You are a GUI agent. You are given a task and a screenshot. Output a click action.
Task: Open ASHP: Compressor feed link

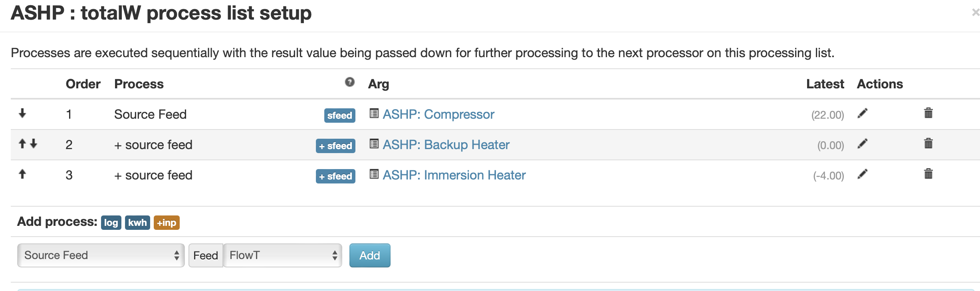[x=438, y=114]
